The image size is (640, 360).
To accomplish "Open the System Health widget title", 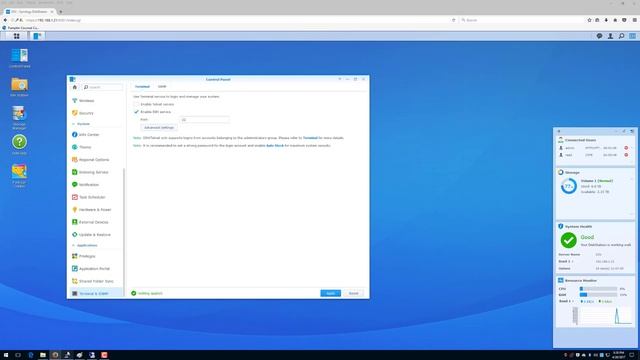I will [578, 226].
